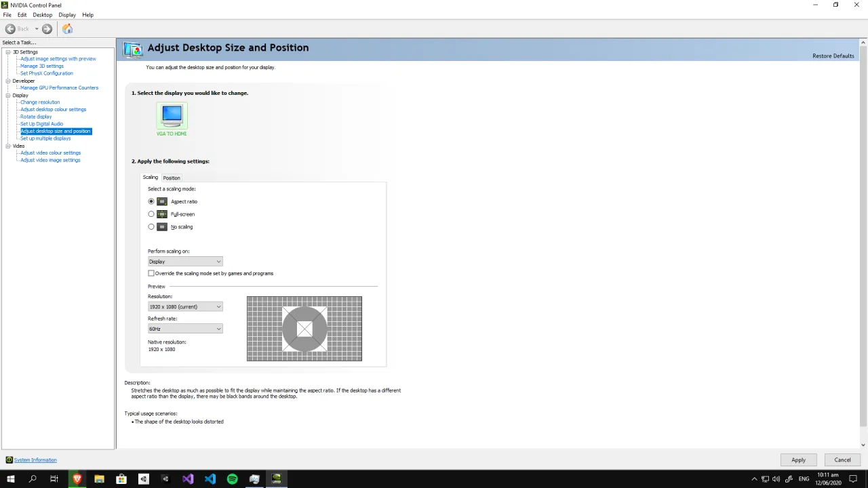
Task: Check Override the scaling mode set by games
Action: (x=151, y=273)
